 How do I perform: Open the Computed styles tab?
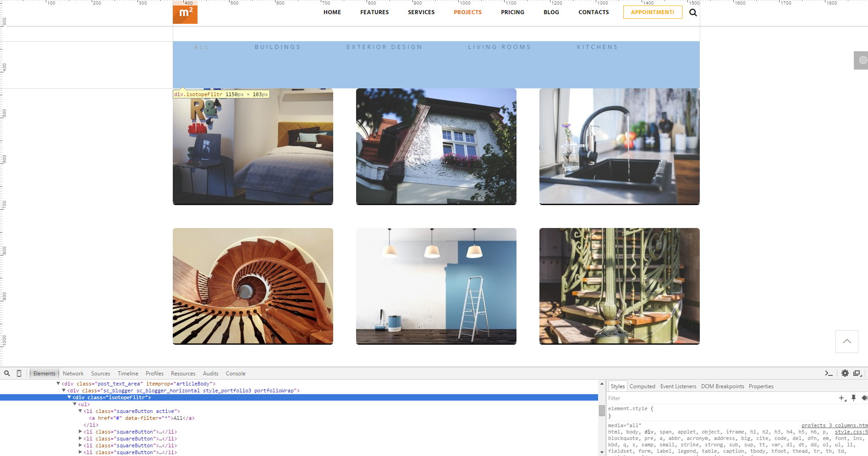(x=642, y=386)
